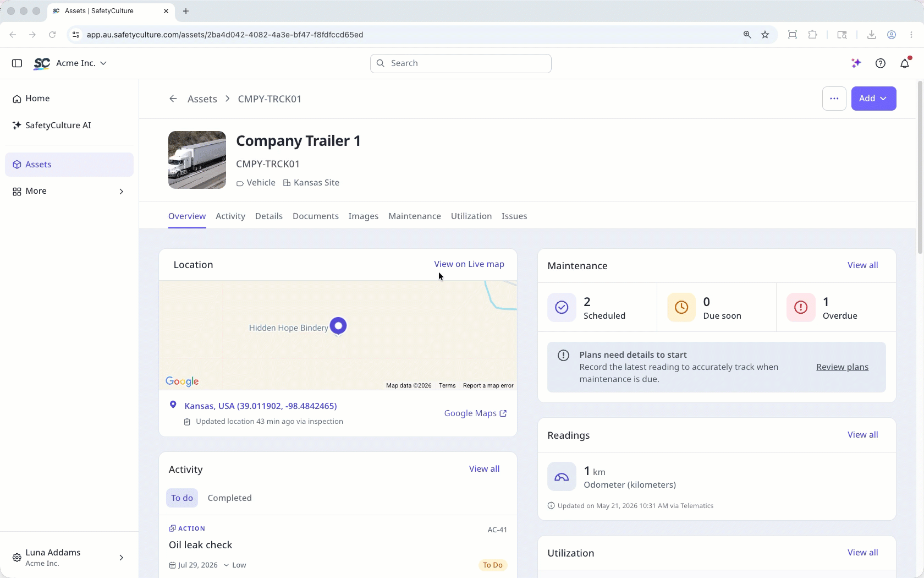The height and width of the screenshot is (578, 924).
Task: Open the SafetyCulture AI sparkle icon in header
Action: [x=856, y=63]
